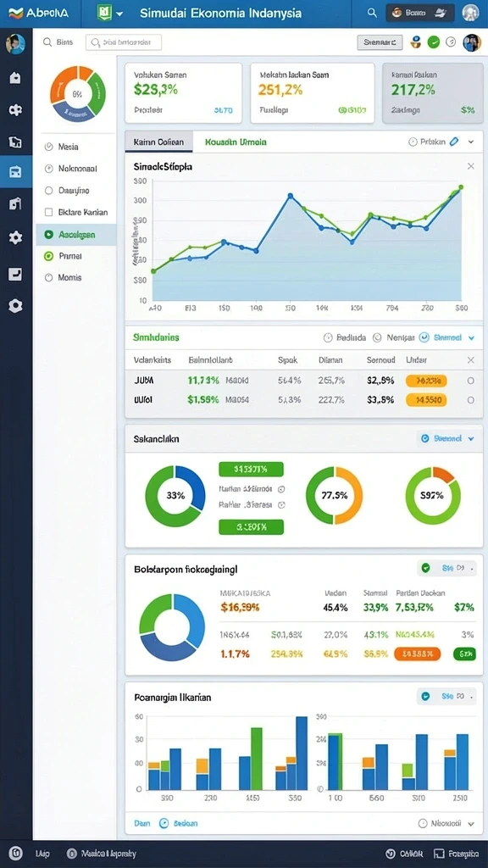The width and height of the screenshot is (488, 868).
Task: Click the Sresnanc button in toolbar
Action: (x=380, y=42)
